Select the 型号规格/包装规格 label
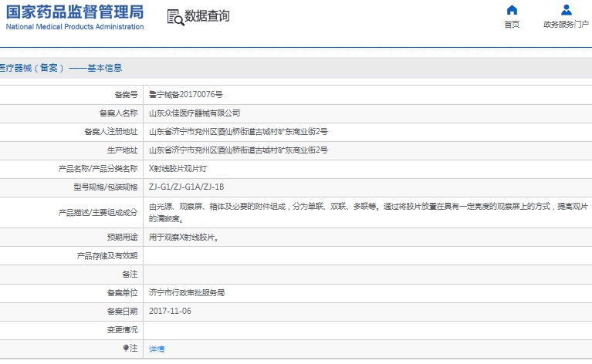Viewport: 592px width, 364px height. pyautogui.click(x=106, y=187)
